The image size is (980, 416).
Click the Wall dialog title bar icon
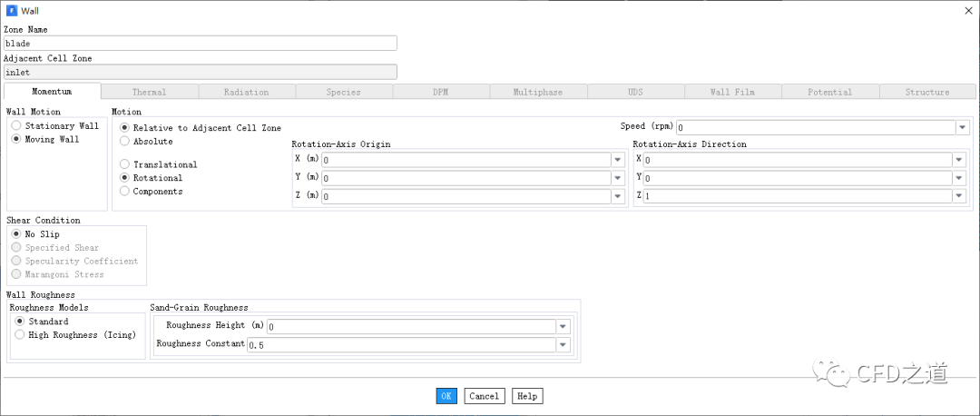(x=11, y=10)
